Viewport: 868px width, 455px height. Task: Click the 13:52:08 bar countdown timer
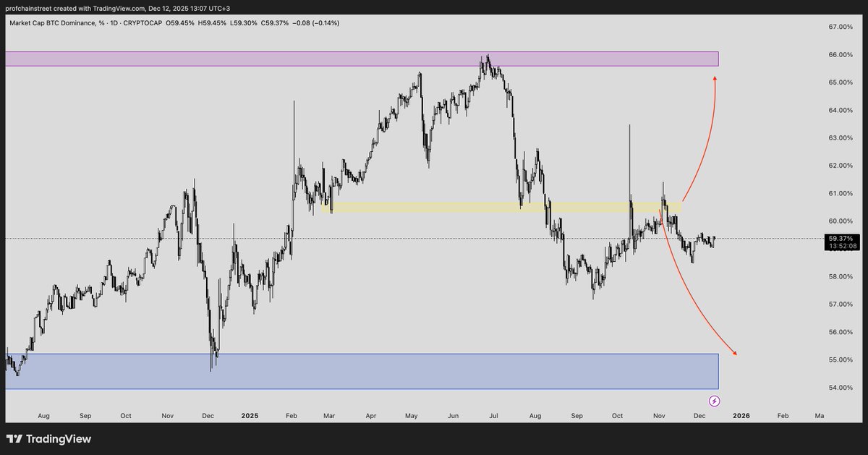(841, 246)
